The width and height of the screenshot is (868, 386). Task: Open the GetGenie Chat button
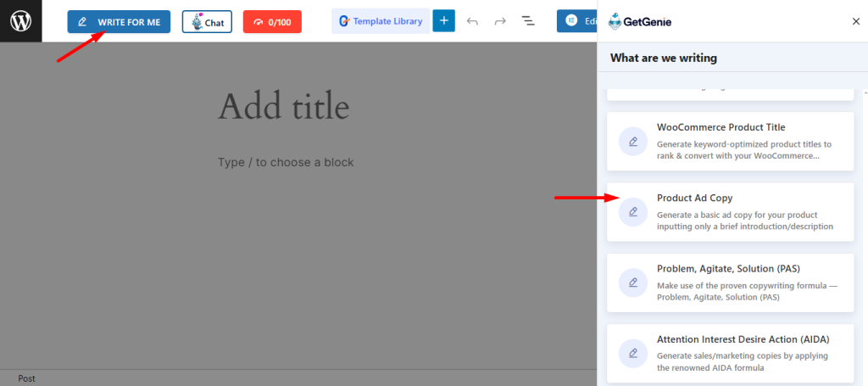click(x=207, y=22)
